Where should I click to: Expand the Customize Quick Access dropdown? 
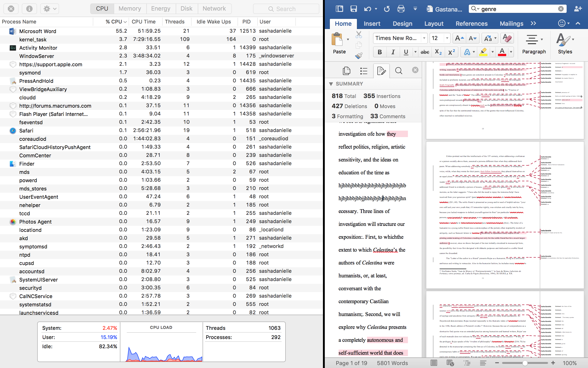[415, 9]
